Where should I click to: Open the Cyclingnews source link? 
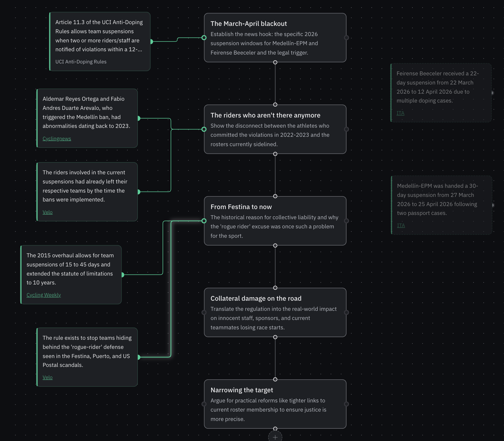point(57,139)
